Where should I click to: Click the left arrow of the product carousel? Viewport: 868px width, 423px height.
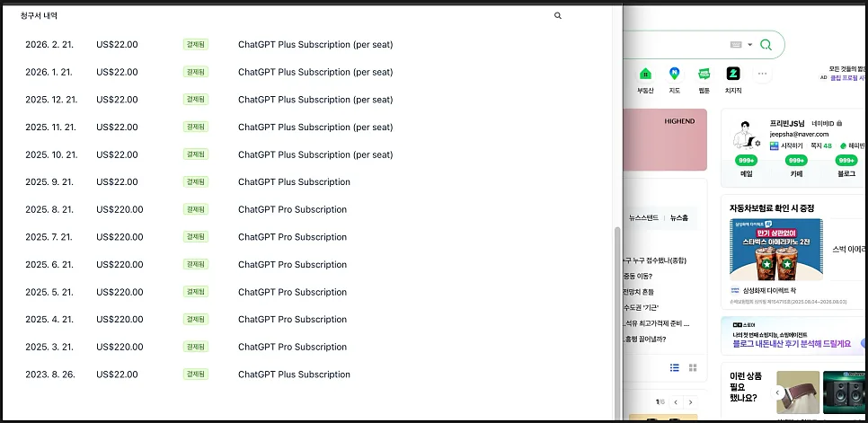click(776, 392)
